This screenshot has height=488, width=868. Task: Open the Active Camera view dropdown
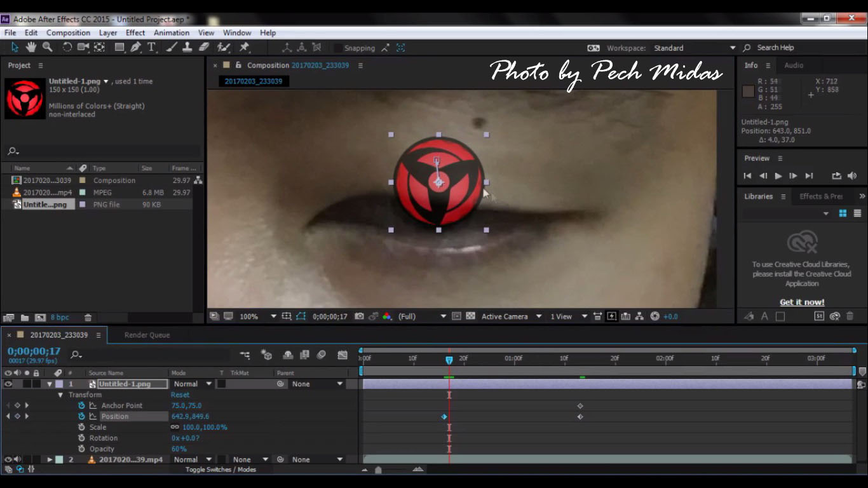512,316
